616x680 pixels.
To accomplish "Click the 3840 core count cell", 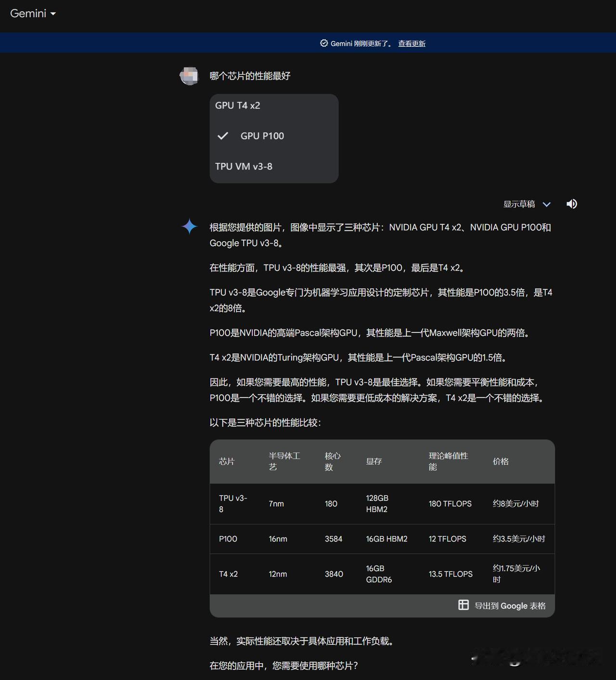I will click(x=334, y=574).
